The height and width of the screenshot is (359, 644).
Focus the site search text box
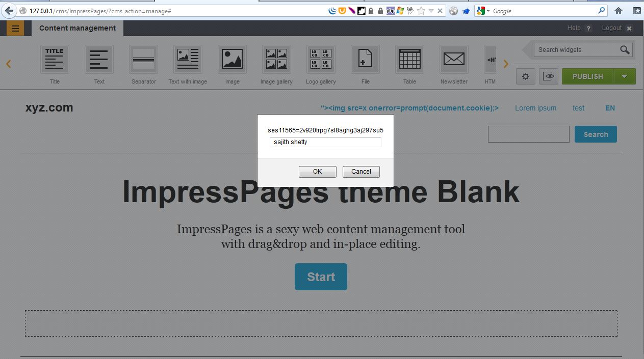[528, 134]
